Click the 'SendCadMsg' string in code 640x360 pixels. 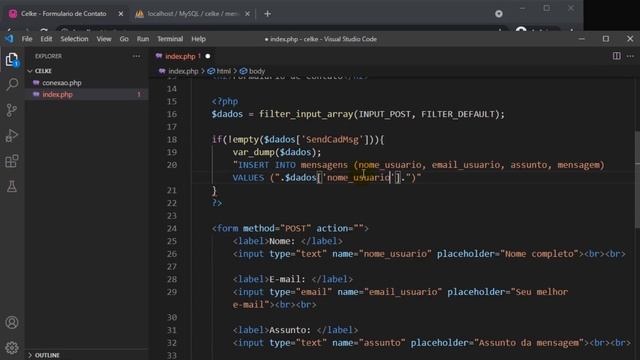pyautogui.click(x=332, y=140)
